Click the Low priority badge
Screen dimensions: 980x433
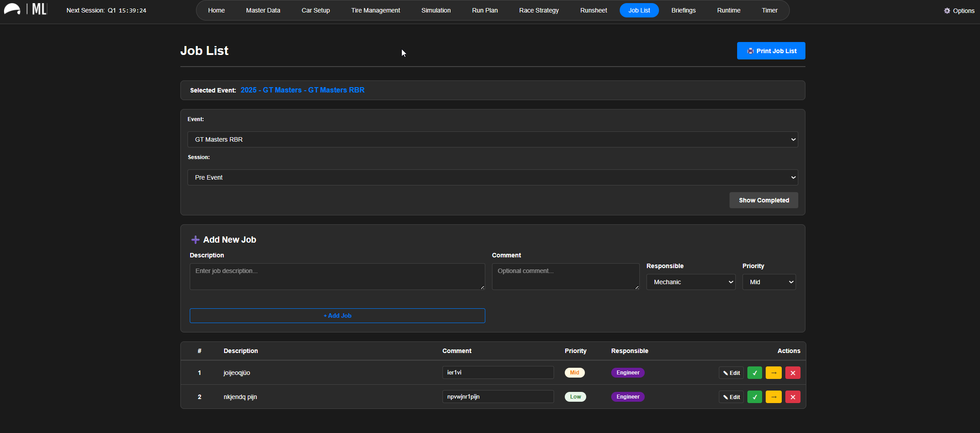click(x=575, y=397)
